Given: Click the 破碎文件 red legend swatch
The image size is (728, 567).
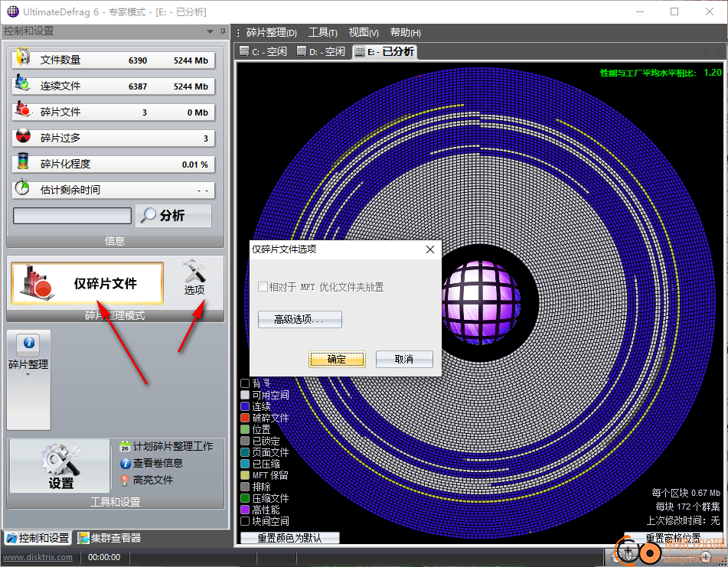Looking at the screenshot, I should 245,418.
